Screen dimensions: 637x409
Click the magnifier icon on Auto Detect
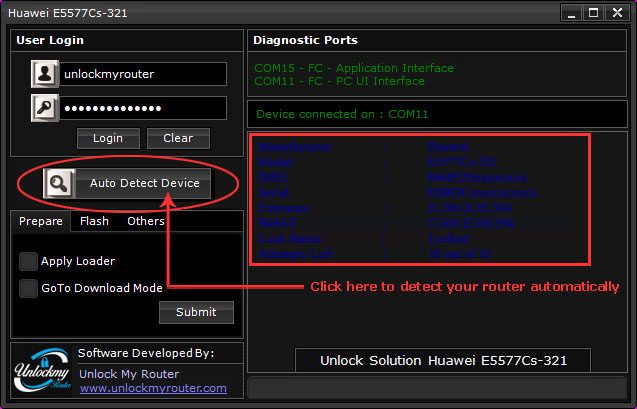59,184
